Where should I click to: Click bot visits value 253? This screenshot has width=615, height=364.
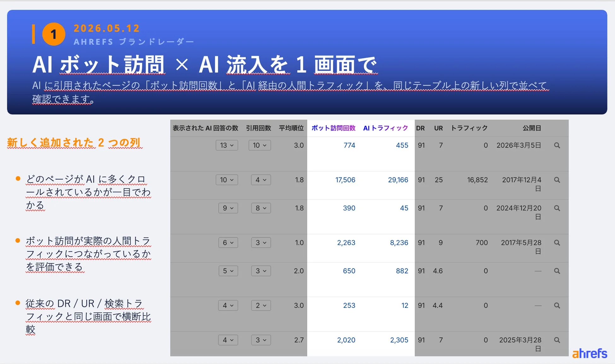tap(349, 306)
